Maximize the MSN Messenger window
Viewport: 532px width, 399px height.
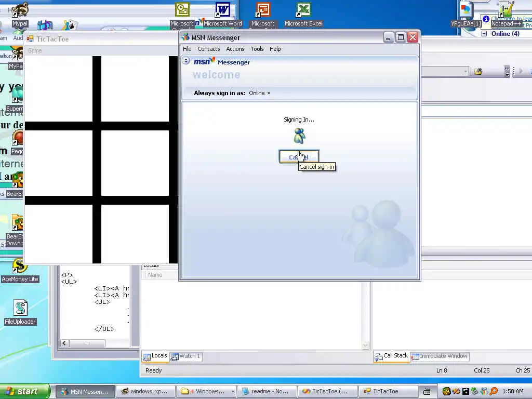tap(401, 37)
